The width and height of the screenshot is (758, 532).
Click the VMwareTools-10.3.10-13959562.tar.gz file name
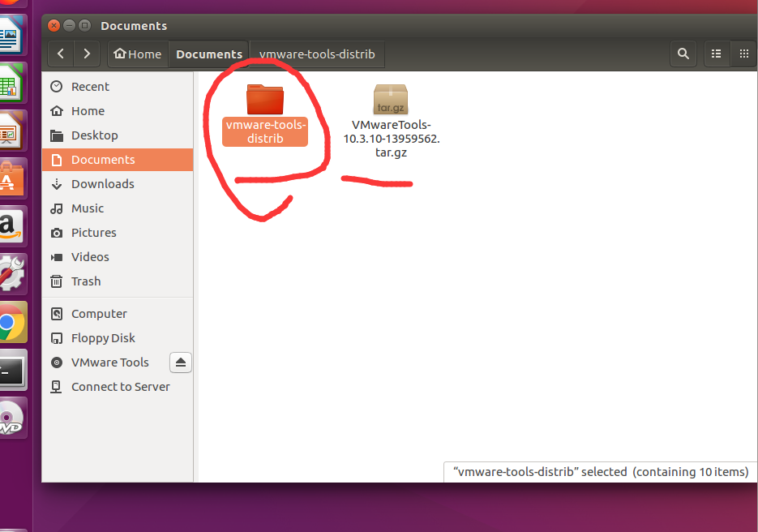(x=391, y=139)
